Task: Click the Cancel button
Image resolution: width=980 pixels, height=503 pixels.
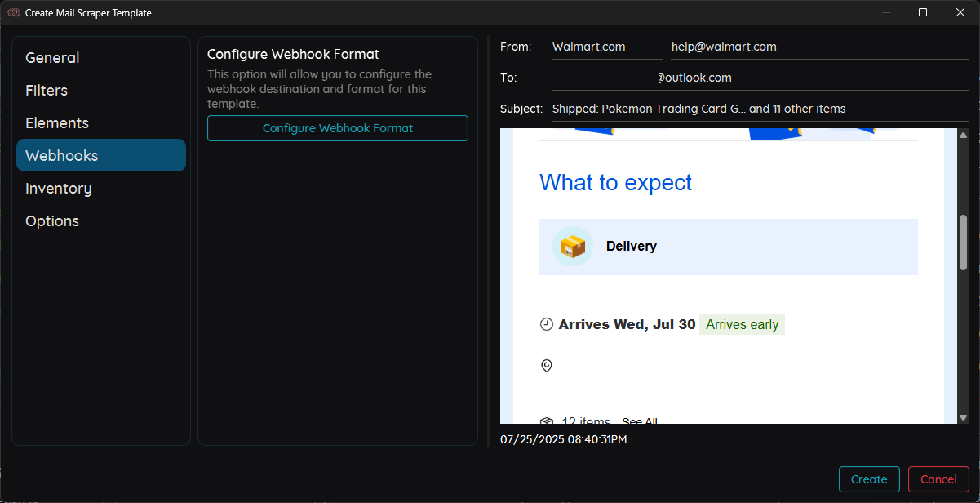Action: 938,479
